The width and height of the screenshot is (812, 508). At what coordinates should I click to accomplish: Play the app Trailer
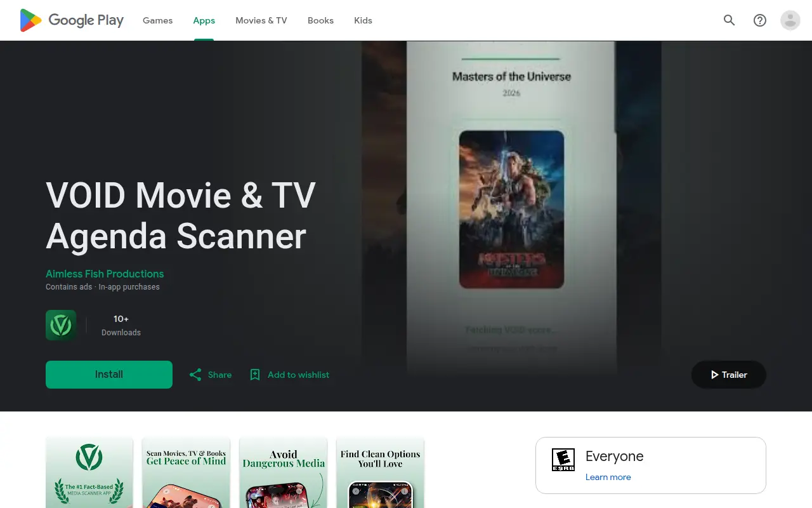(728, 375)
